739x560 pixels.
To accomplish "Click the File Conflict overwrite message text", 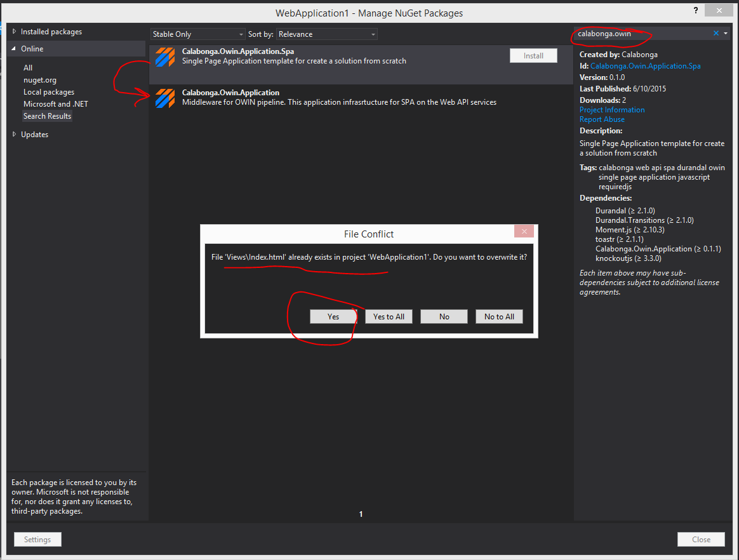I will pos(369,257).
